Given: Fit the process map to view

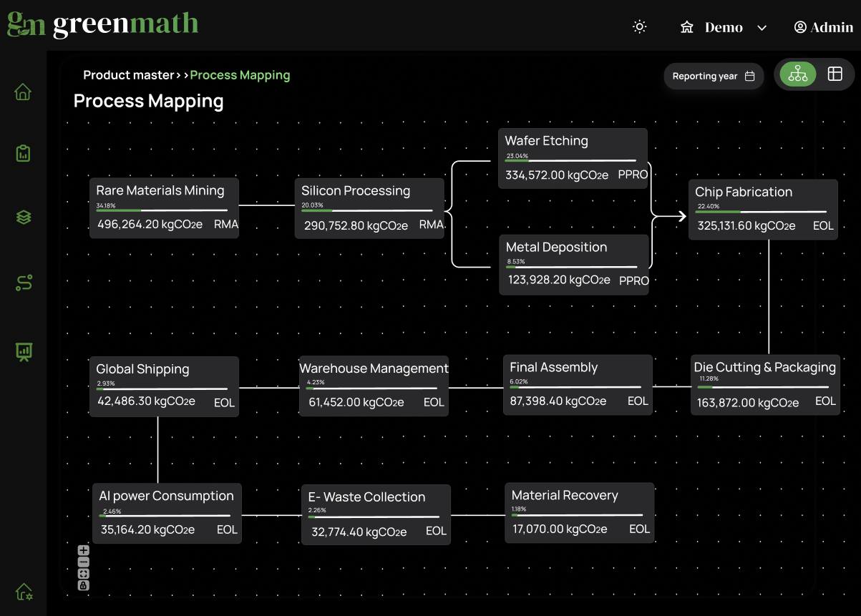Looking at the screenshot, I should tap(84, 574).
